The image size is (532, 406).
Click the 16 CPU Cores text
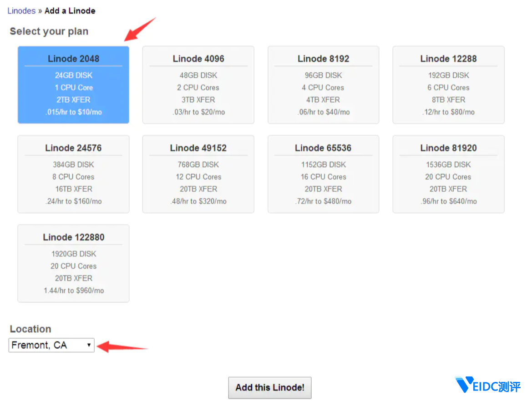tap(323, 177)
